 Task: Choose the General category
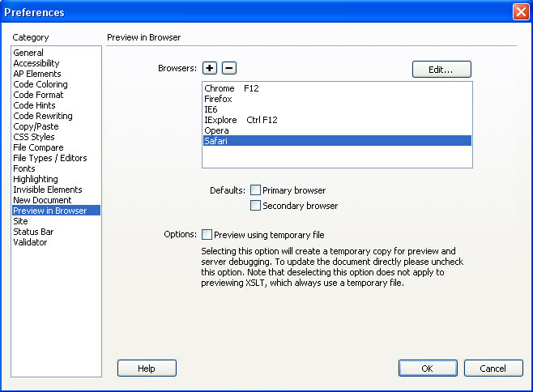28,53
